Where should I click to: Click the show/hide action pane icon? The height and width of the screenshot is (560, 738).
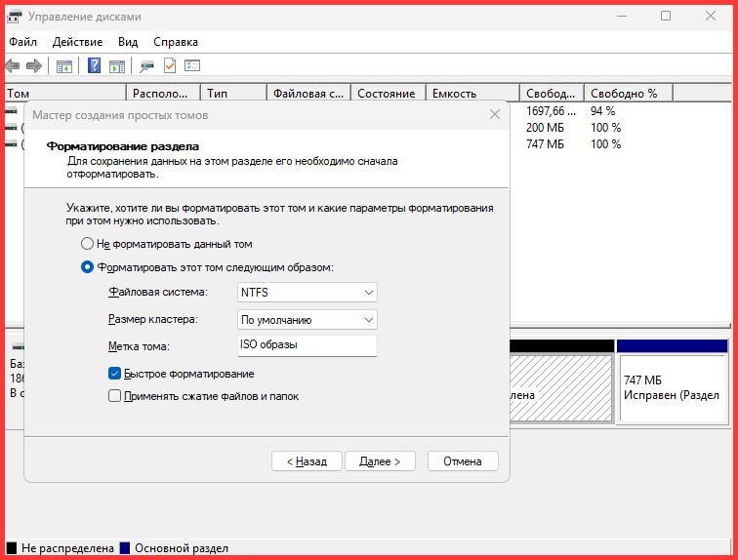pos(117,66)
